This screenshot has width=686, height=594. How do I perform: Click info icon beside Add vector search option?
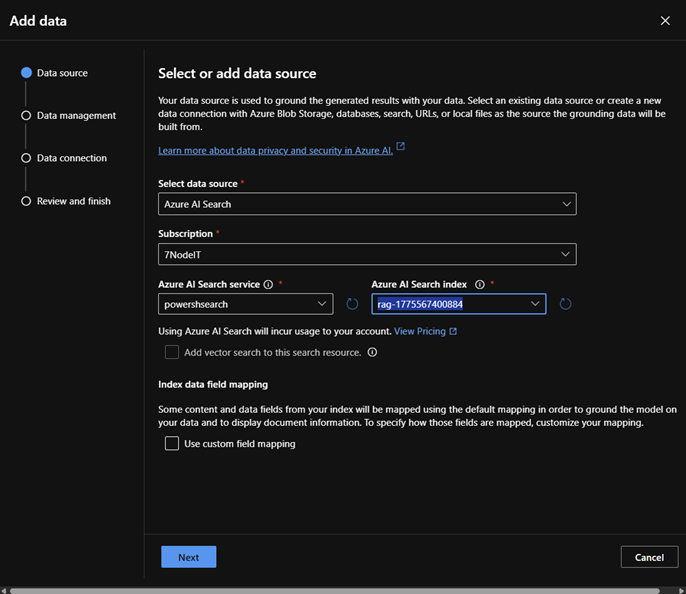[372, 352]
